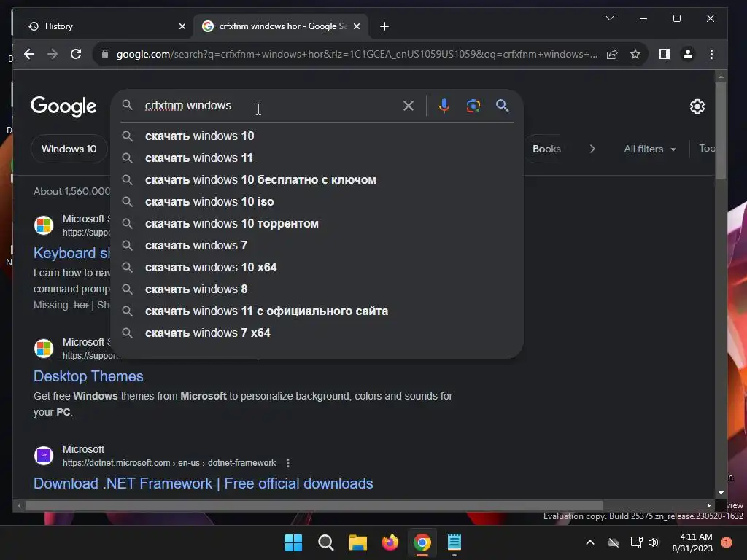This screenshot has width=747, height=560.
Task: Close the Google search tab
Action: 356,27
